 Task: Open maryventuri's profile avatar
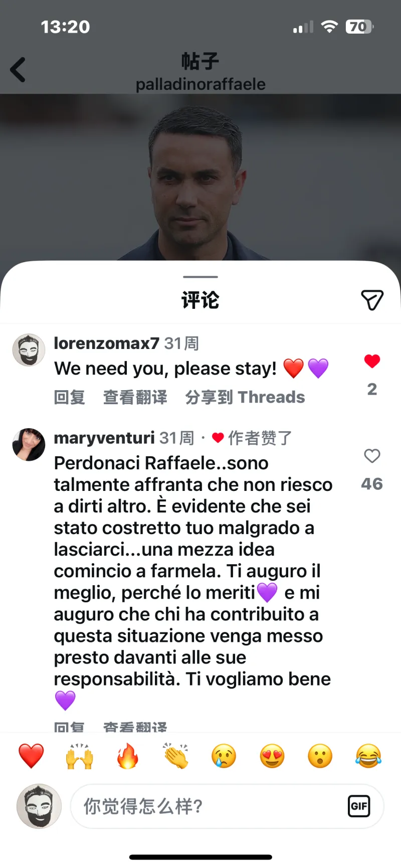pos(29,445)
